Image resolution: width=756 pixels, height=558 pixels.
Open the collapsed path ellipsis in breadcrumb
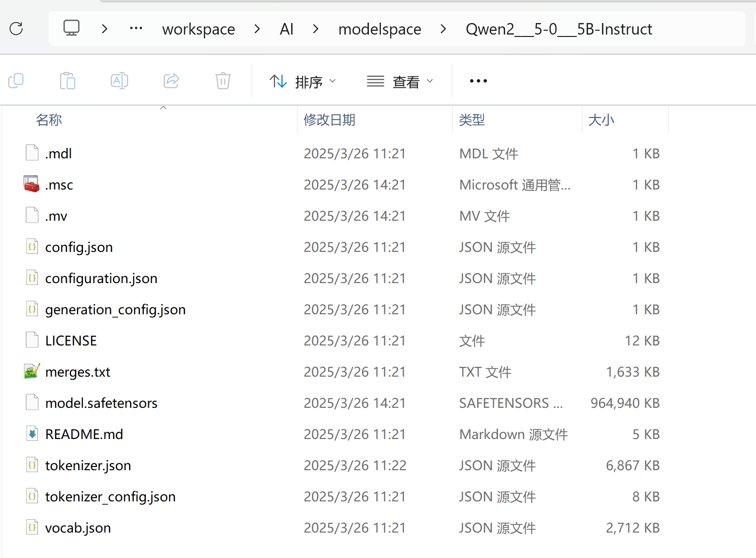(x=136, y=28)
